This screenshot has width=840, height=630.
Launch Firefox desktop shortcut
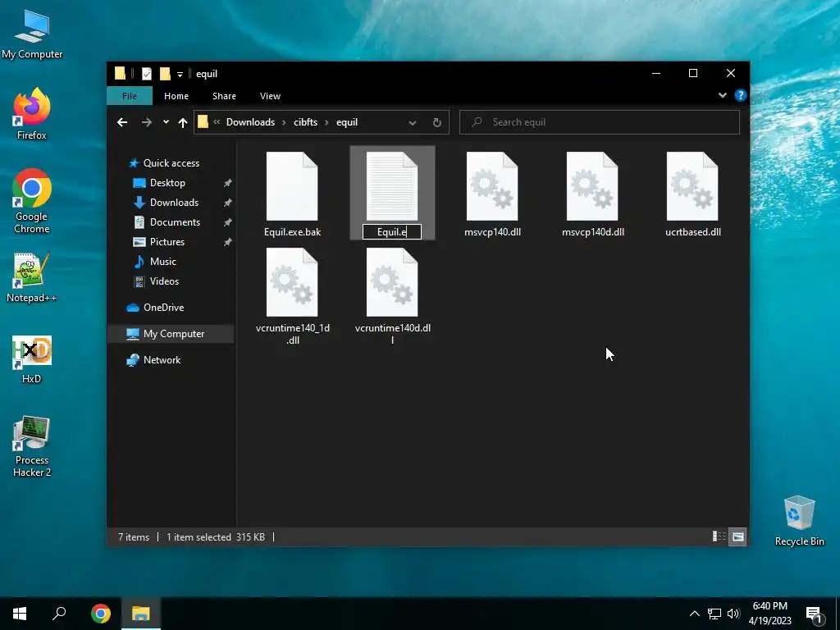(32, 114)
